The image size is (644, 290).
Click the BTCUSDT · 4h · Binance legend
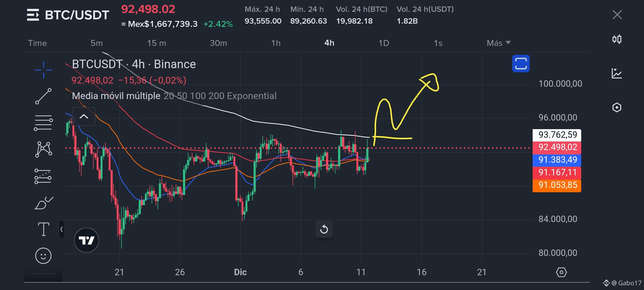(x=134, y=64)
